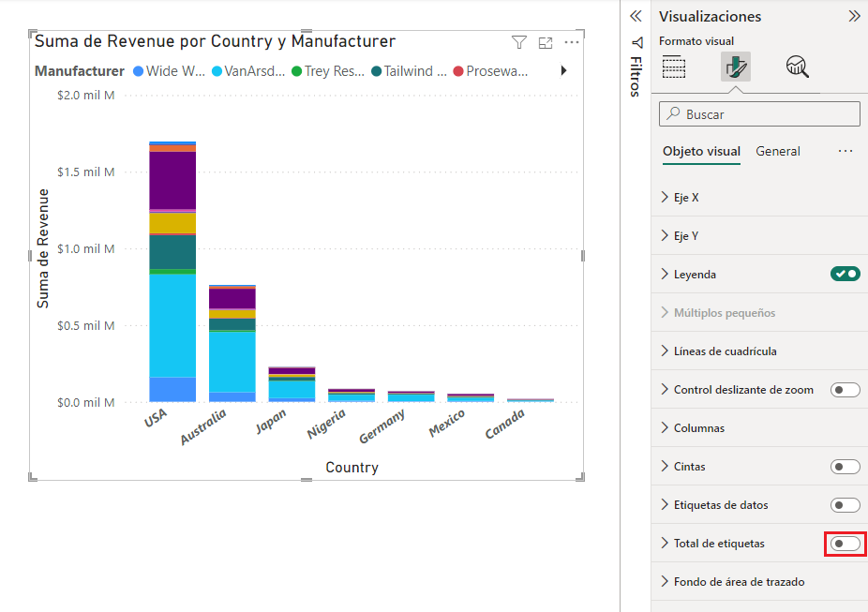This screenshot has height=612, width=868.
Task: Click the Canada axis label
Action: [505, 425]
